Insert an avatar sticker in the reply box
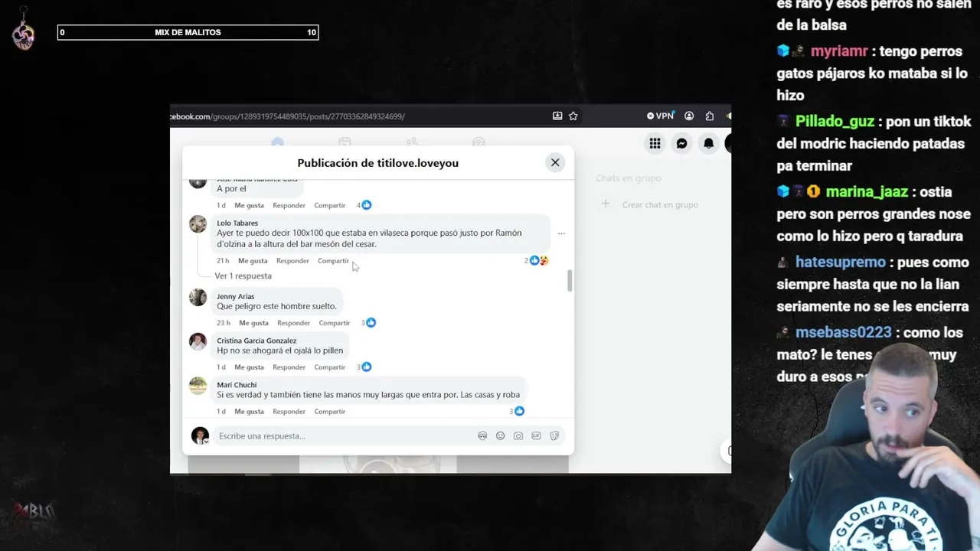 point(482,435)
